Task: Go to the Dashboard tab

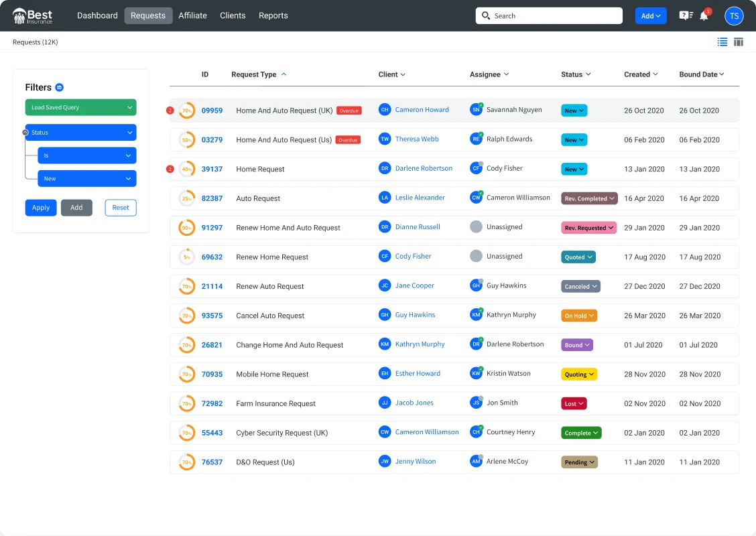Action: (97, 15)
